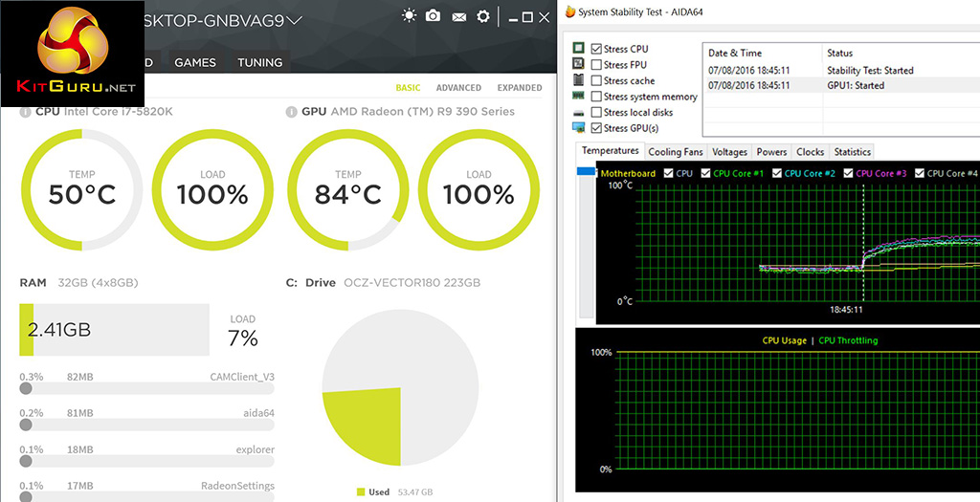Uncheck Stress GPU(s) checkbox
Screen dimensions: 980x502
tap(596, 128)
